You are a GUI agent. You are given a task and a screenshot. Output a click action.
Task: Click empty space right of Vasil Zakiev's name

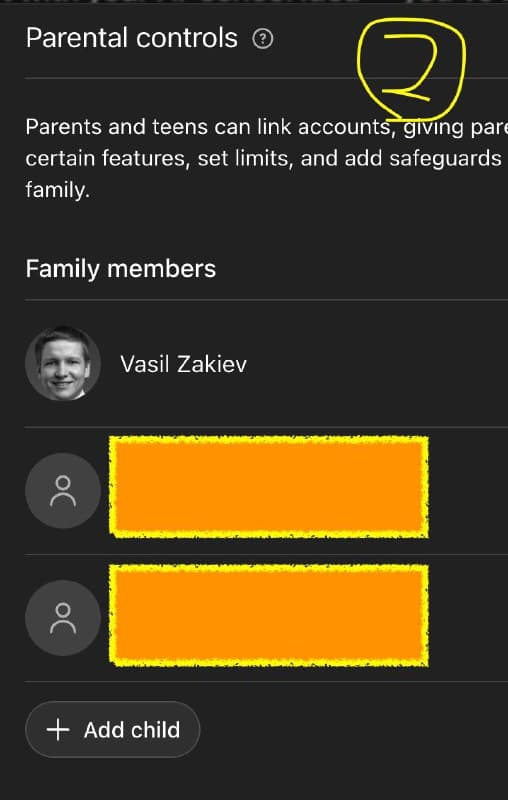[377, 364]
